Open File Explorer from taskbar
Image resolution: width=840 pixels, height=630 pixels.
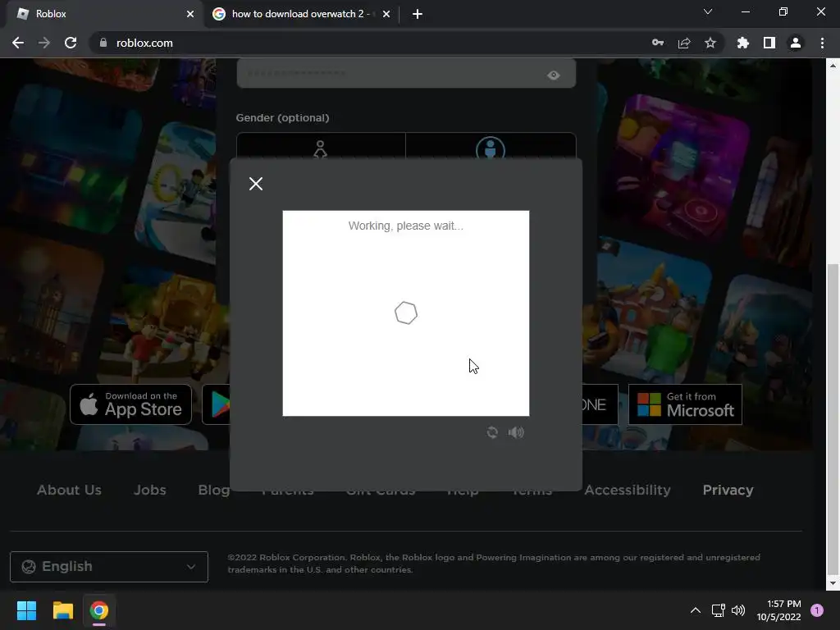pyautogui.click(x=62, y=610)
